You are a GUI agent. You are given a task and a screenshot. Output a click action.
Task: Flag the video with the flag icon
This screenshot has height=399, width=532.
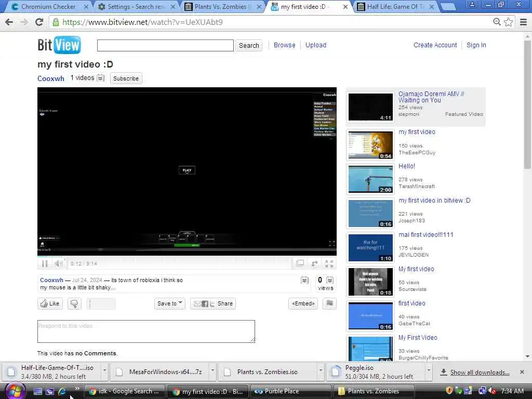point(329,303)
